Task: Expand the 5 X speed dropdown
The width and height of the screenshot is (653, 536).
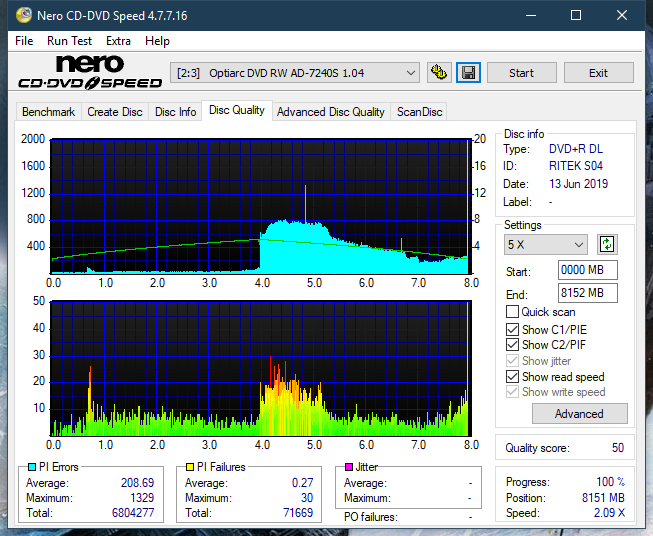Action: [x=546, y=244]
